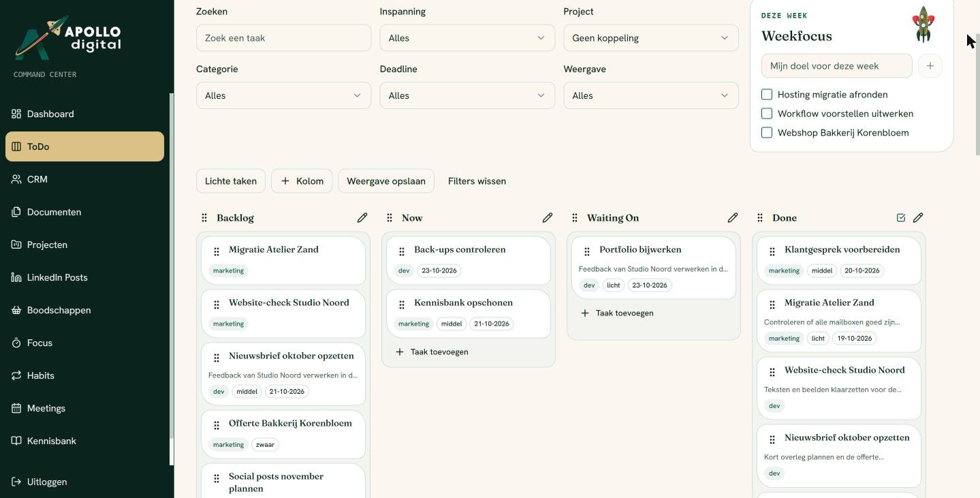The width and height of the screenshot is (980, 498).
Task: Click the Focus timer icon in sidebar
Action: click(x=16, y=343)
